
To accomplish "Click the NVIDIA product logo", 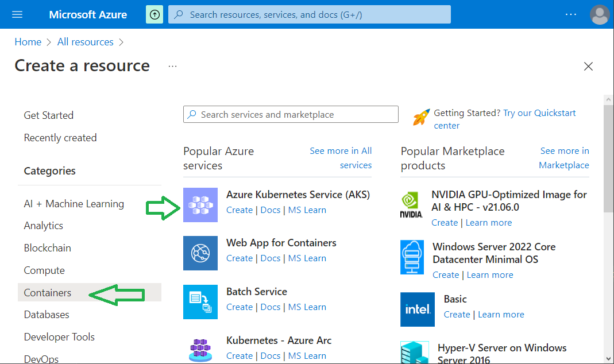I will [411, 205].
